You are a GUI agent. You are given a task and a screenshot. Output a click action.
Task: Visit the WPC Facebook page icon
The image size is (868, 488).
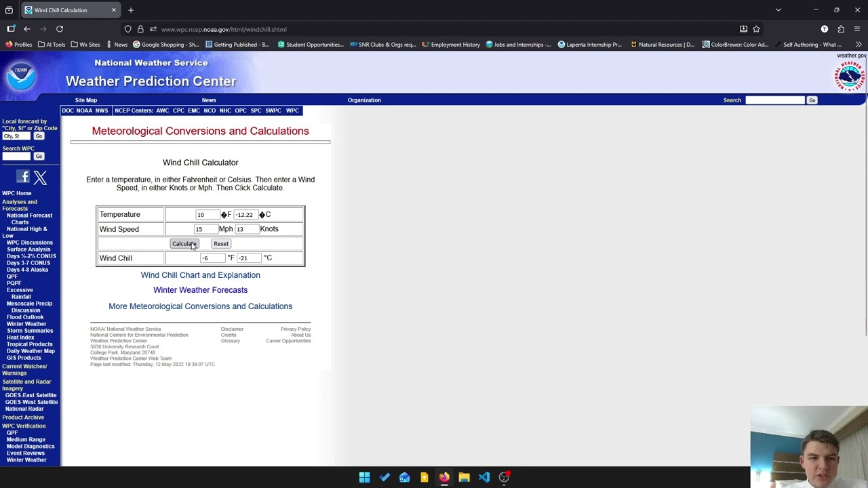coord(23,177)
